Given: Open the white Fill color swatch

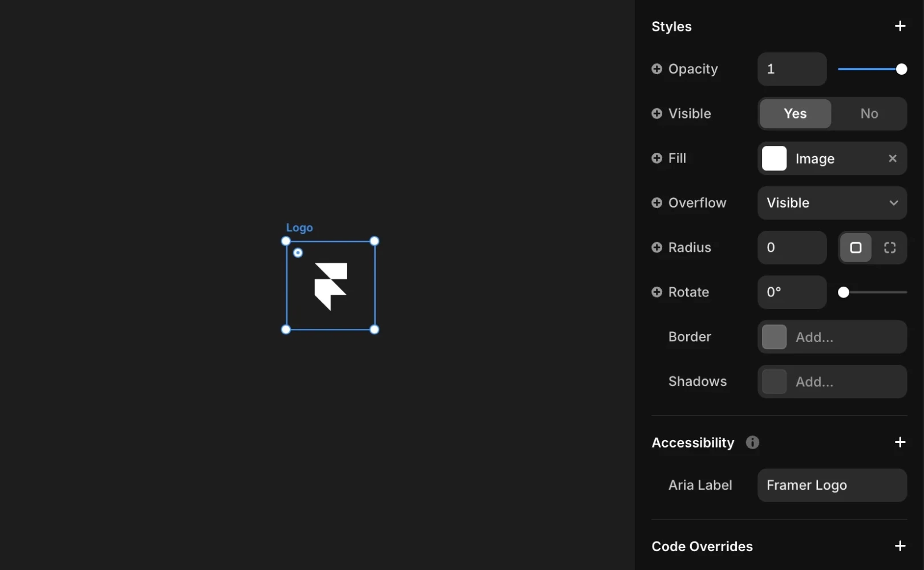Looking at the screenshot, I should coord(774,158).
